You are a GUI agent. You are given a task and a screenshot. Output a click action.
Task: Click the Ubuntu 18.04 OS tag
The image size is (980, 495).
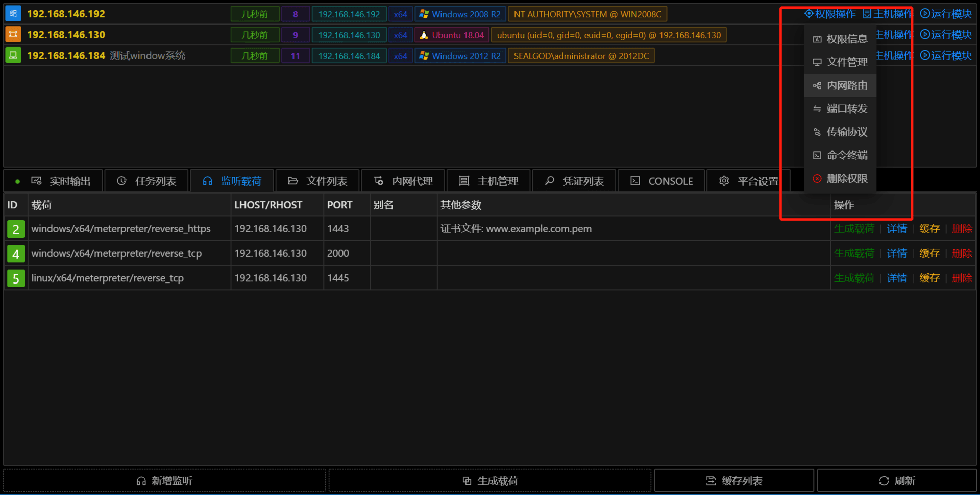452,35
